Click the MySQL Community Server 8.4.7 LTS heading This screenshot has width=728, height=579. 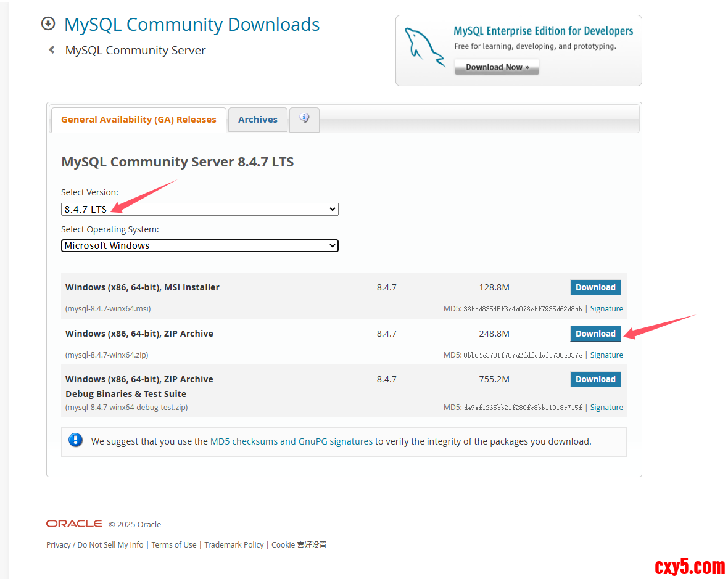(177, 162)
